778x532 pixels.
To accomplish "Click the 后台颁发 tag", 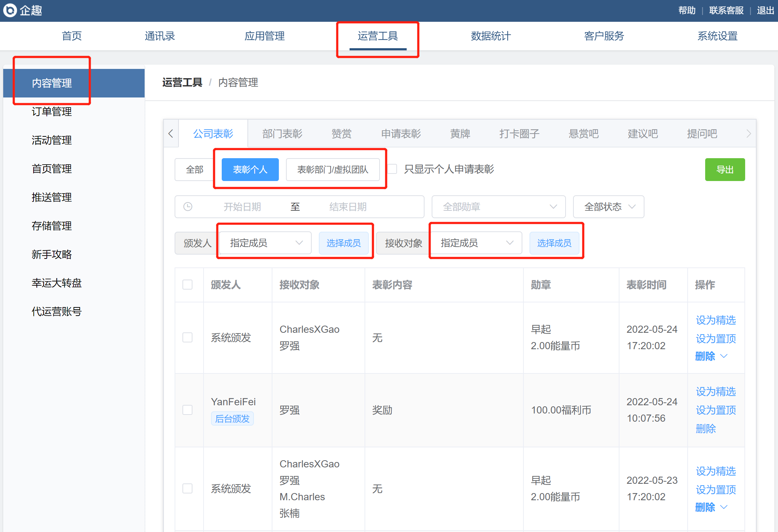I will click(232, 418).
